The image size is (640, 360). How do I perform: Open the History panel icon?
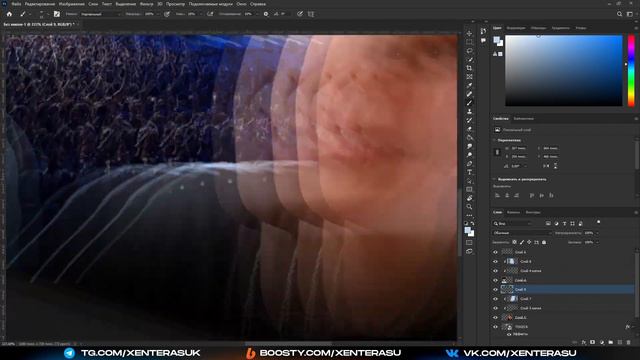pos(483,31)
